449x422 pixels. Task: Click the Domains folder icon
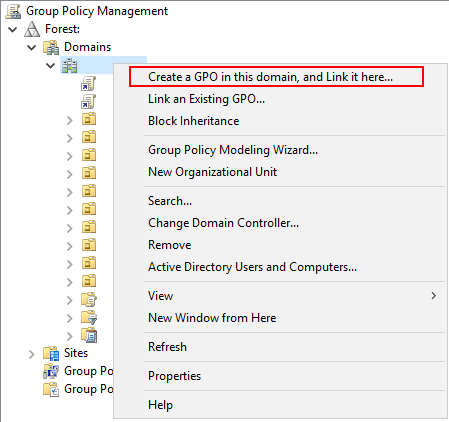51,47
